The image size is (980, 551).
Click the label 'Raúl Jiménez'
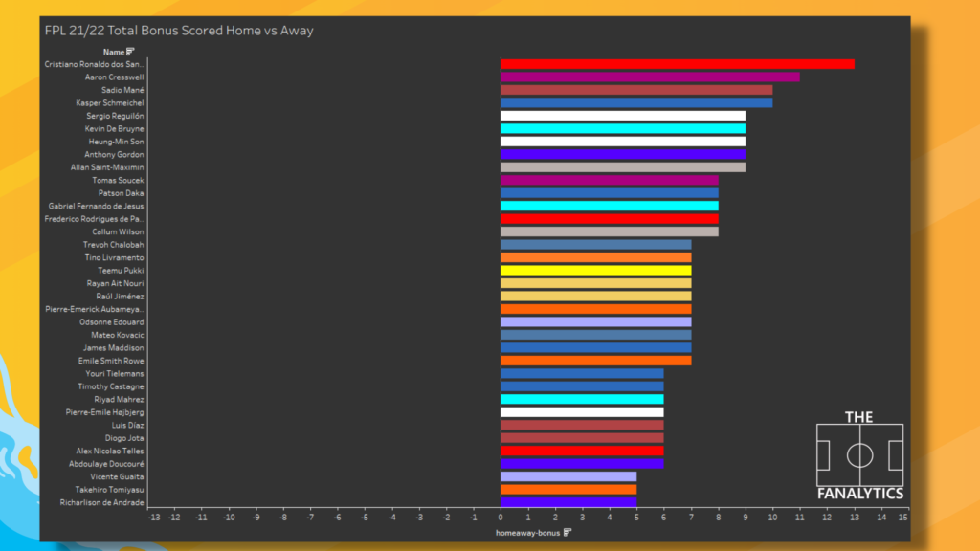pos(120,297)
